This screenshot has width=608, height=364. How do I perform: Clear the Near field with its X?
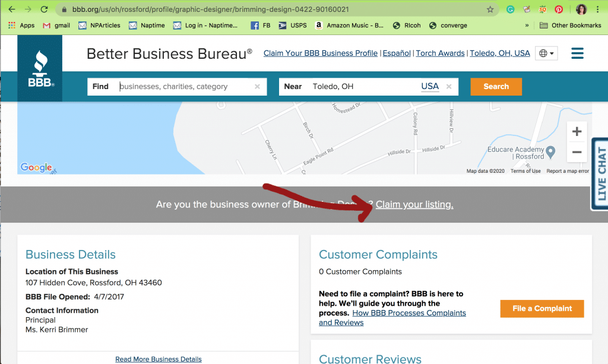click(x=449, y=87)
